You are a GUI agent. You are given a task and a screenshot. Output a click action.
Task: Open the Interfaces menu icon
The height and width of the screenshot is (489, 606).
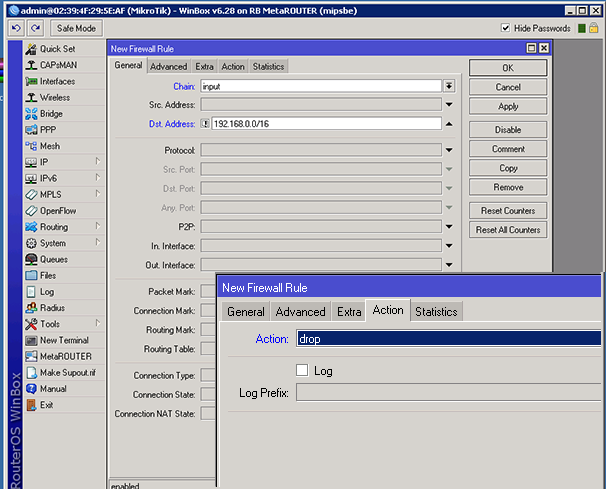point(31,81)
